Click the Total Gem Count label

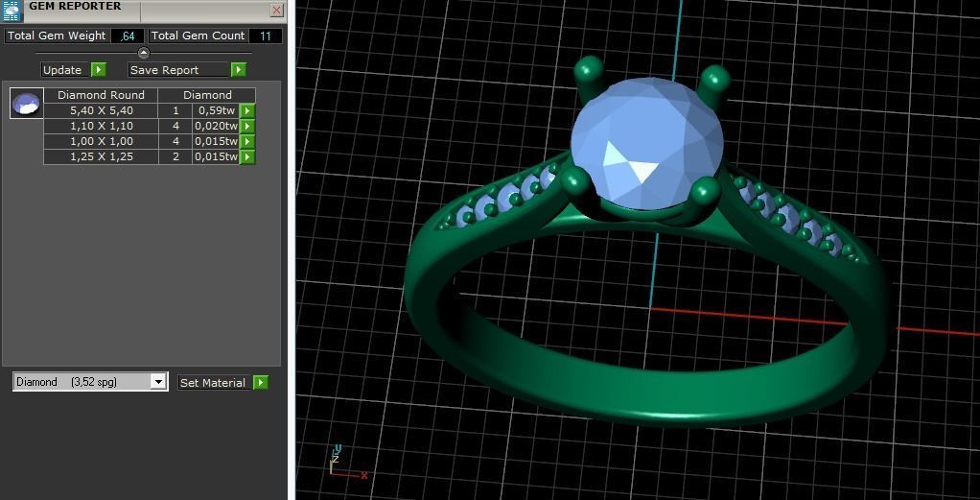point(198,36)
